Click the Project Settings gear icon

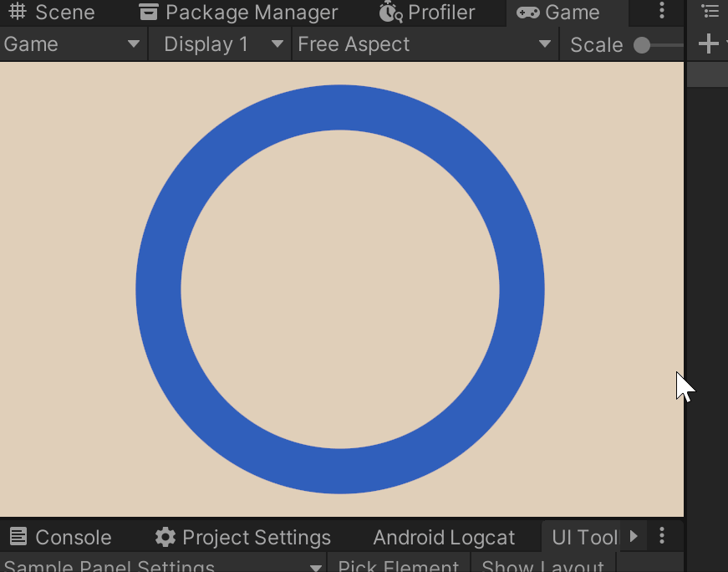coord(165,537)
